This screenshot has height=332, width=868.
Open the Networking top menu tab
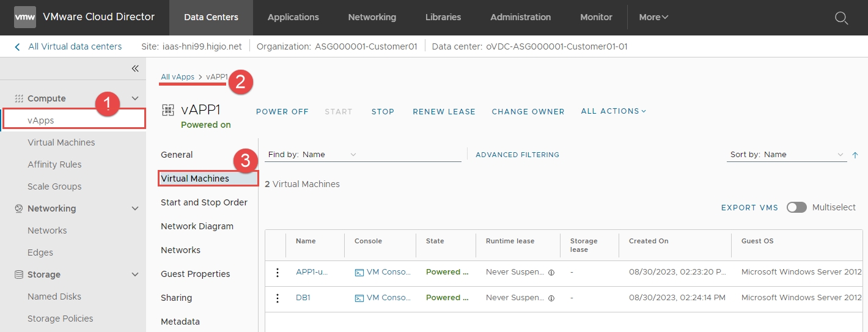click(372, 17)
